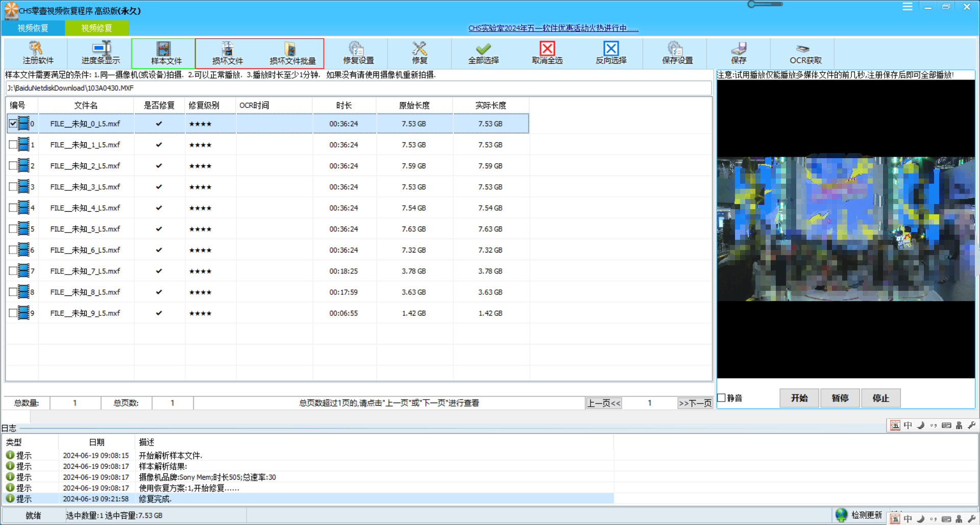Click 取消全选 deselect all
The width and height of the screenshot is (980, 525).
(x=547, y=53)
